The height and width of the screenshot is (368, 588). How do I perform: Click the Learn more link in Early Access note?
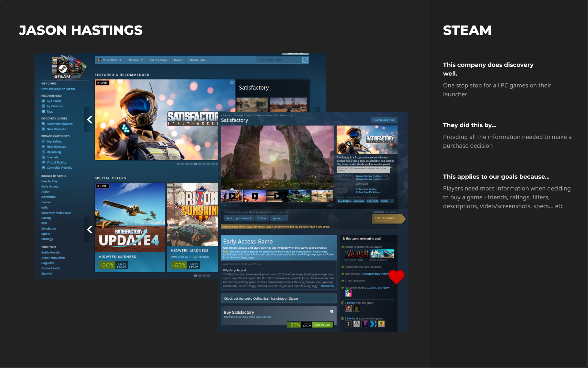pos(247,257)
